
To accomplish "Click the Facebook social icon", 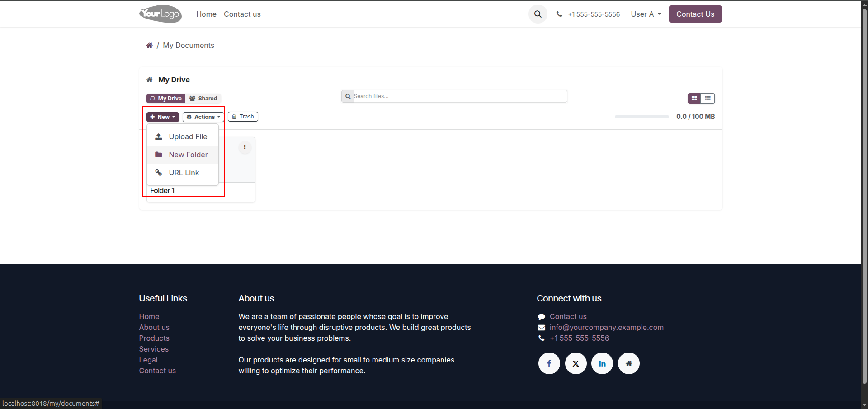I will tap(549, 363).
